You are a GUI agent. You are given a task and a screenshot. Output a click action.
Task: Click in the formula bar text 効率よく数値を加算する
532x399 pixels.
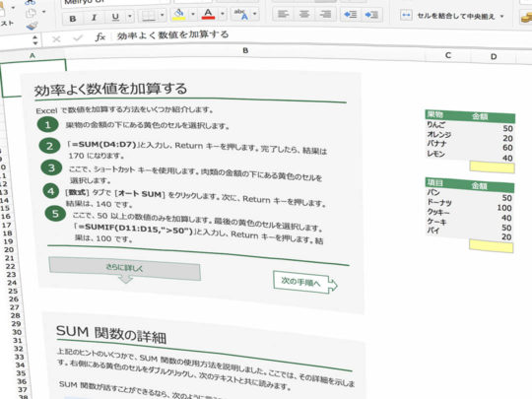pos(172,34)
